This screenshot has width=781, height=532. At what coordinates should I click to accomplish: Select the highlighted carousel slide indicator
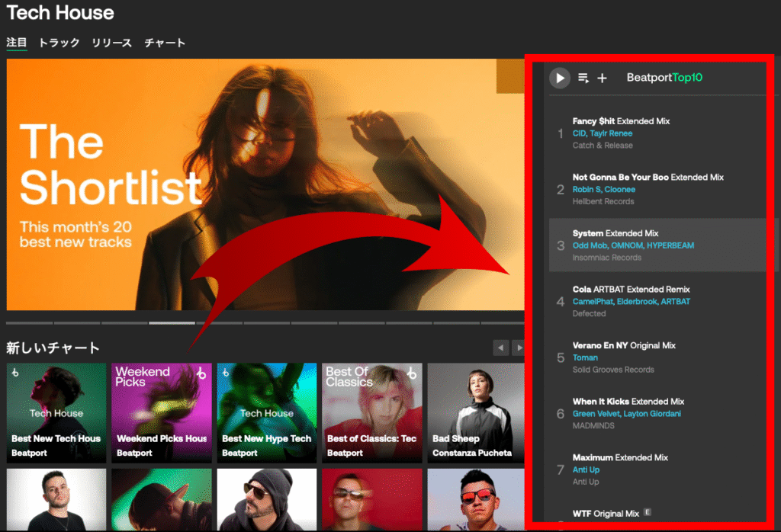(x=172, y=323)
